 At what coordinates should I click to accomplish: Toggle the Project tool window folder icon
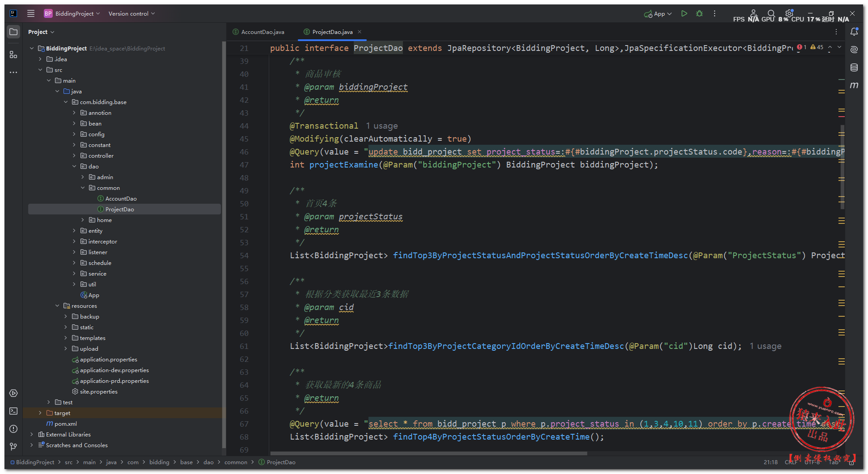13,32
